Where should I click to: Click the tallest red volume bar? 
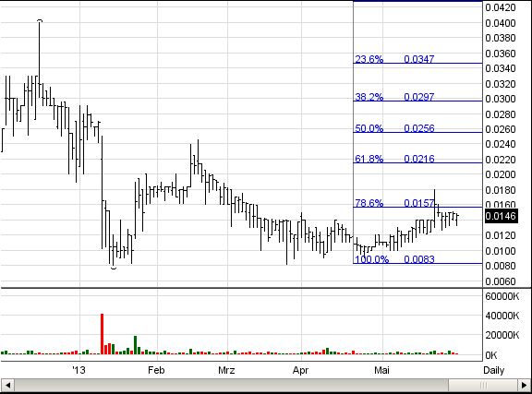[103, 334]
